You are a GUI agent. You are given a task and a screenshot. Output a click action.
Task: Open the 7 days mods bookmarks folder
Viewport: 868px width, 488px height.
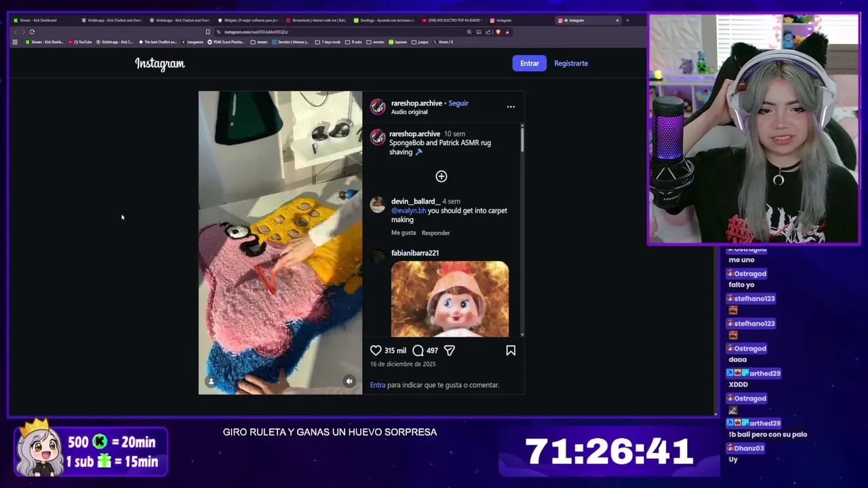pyautogui.click(x=329, y=42)
